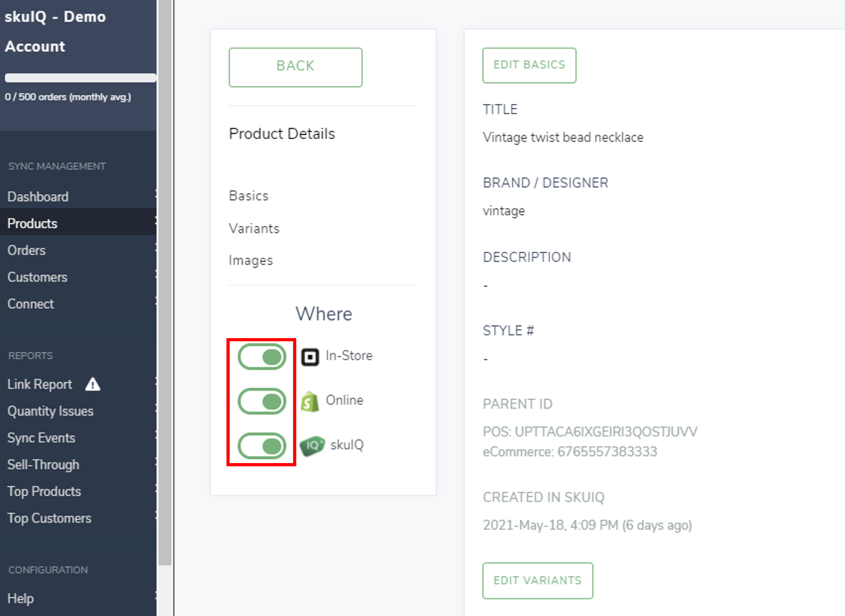This screenshot has width=845, height=616.
Task: Click the monthly orders progress bar
Action: click(80, 78)
